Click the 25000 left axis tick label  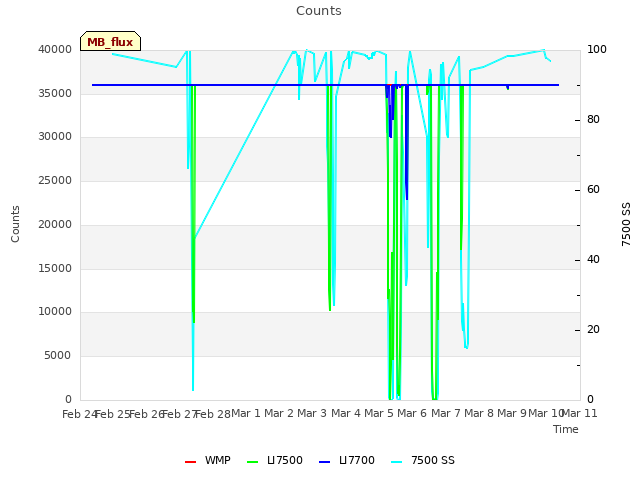(x=55, y=180)
